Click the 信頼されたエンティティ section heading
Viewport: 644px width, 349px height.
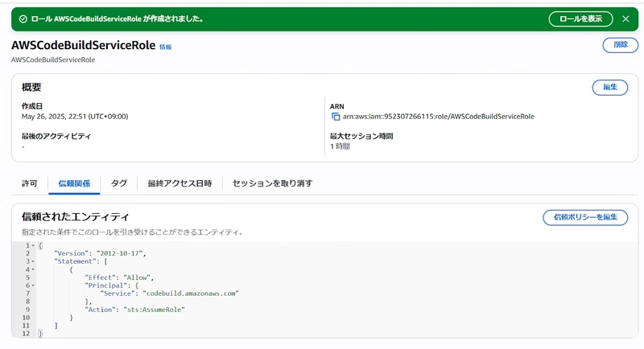pyautogui.click(x=76, y=216)
